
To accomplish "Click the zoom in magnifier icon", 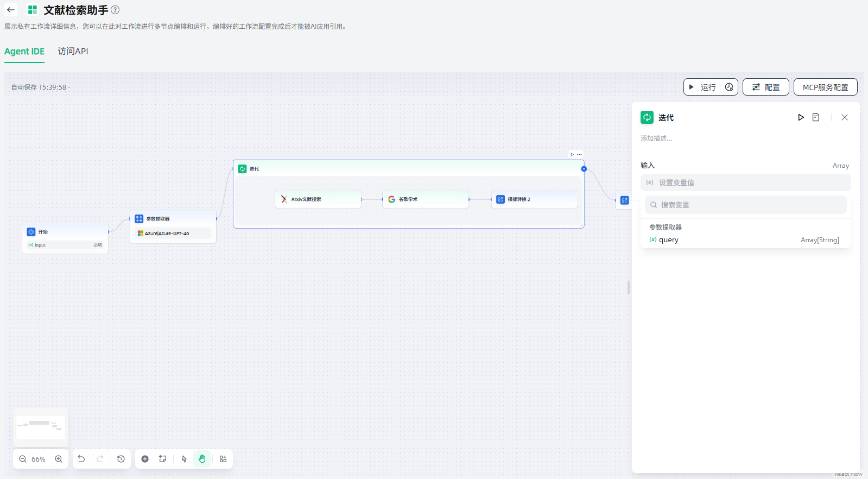I will (59, 459).
